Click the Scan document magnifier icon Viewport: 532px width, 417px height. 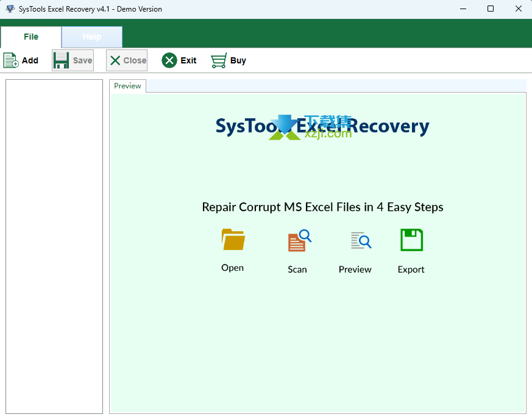[300, 241]
